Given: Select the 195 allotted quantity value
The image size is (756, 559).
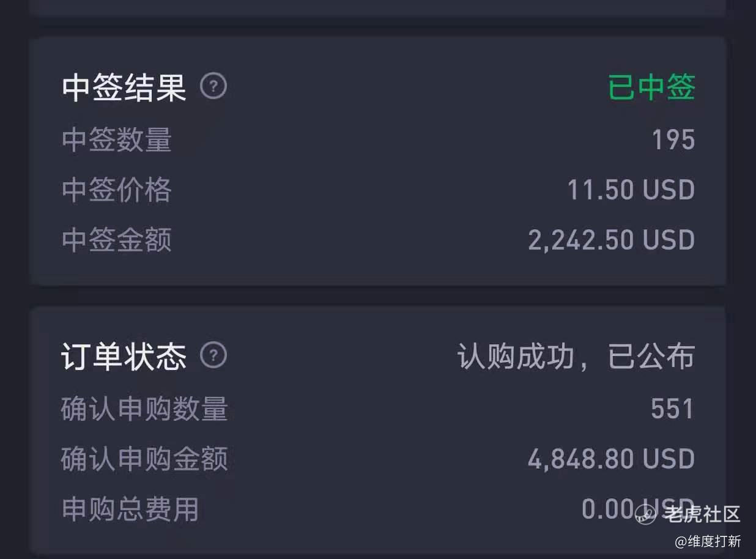Looking at the screenshot, I should pos(673,140).
